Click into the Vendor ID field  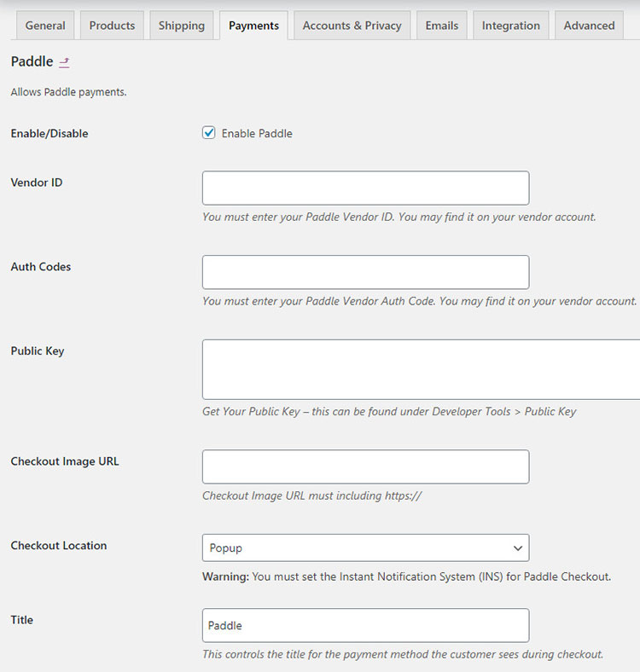click(365, 188)
